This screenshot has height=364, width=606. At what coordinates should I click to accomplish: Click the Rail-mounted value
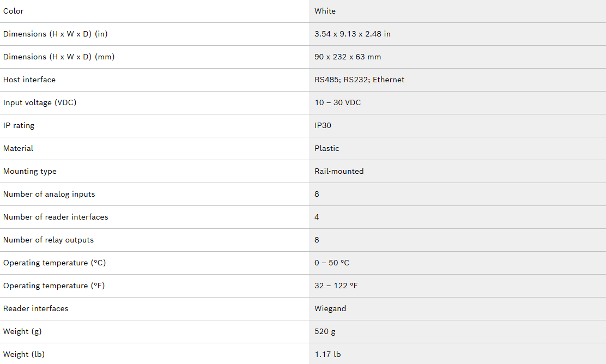pyautogui.click(x=338, y=171)
